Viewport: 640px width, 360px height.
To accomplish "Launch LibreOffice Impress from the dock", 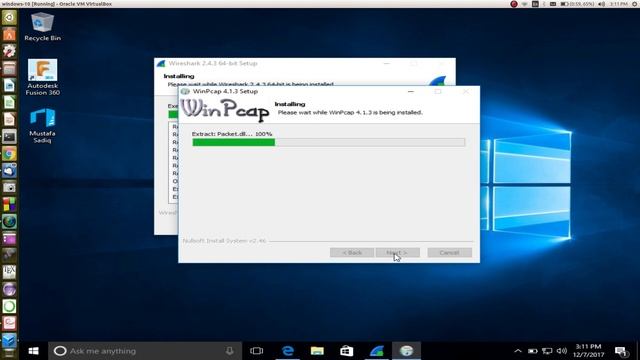I will pyautogui.click(x=9, y=120).
